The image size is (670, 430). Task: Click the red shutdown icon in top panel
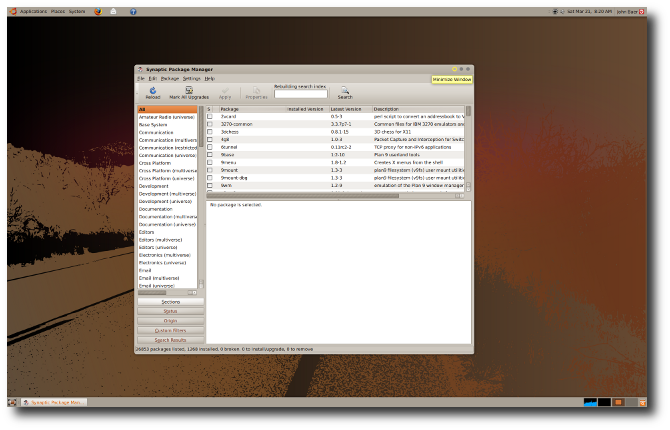(x=641, y=12)
